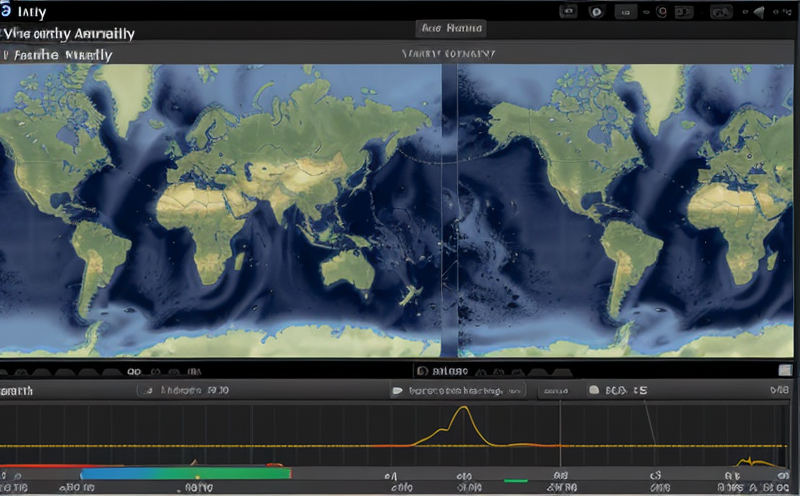Toggle the small icon at map panel's bottom-right corner

(x=785, y=369)
